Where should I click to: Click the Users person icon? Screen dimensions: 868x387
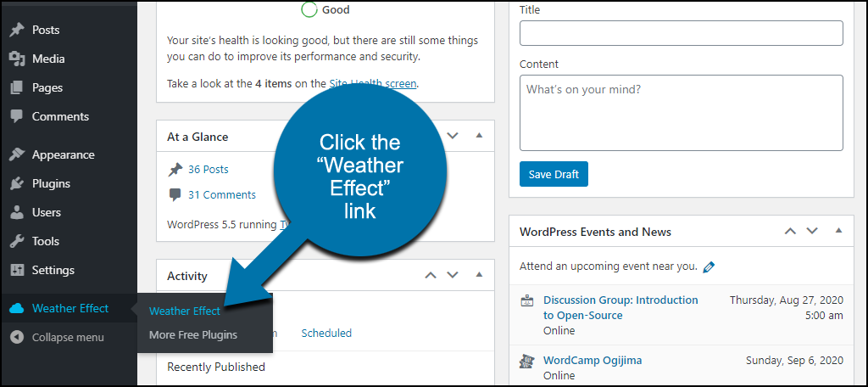pos(17,212)
